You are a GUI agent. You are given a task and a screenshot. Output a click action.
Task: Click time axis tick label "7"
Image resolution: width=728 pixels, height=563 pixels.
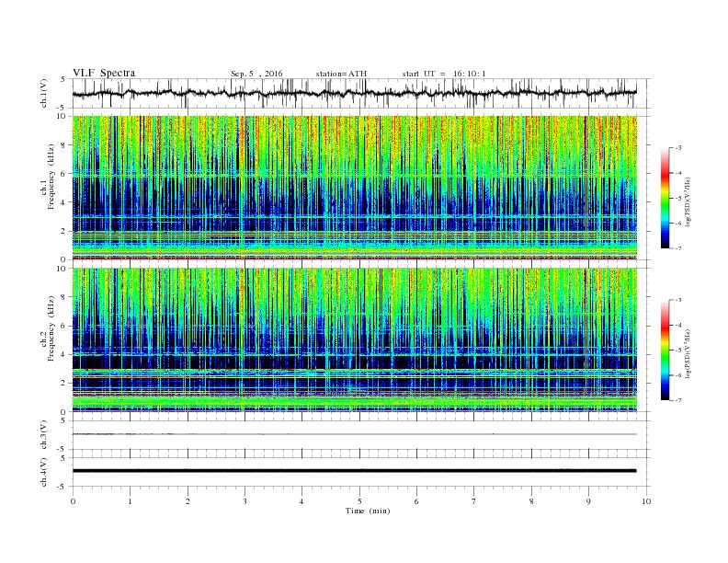click(474, 501)
